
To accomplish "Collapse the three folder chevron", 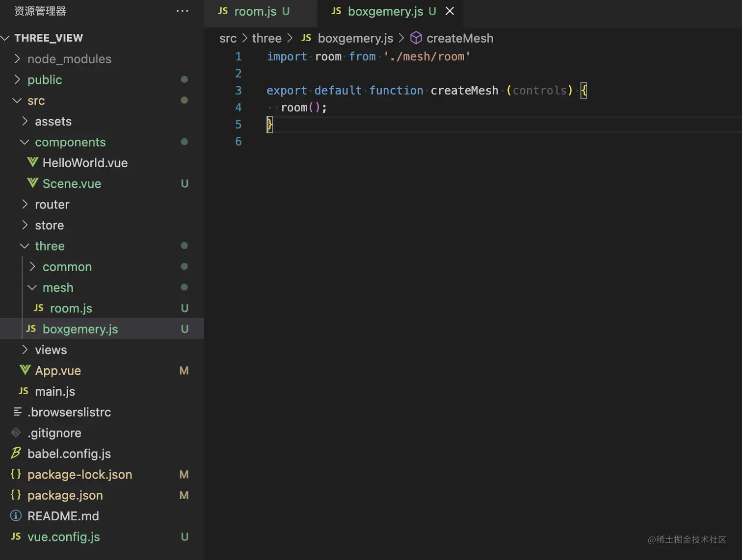I will click(25, 246).
